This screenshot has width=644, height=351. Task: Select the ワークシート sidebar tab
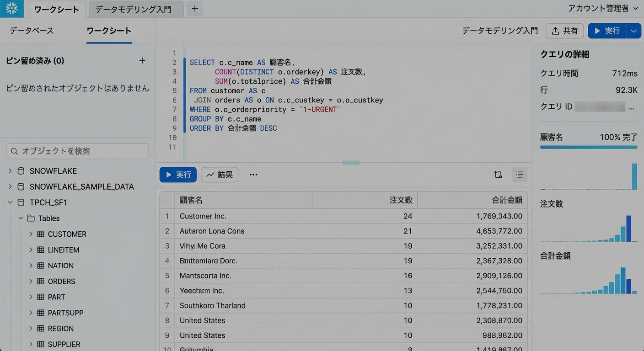point(109,31)
